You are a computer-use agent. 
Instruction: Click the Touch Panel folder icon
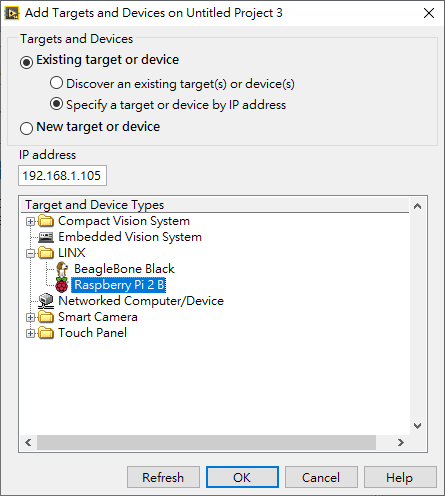pyautogui.click(x=46, y=333)
